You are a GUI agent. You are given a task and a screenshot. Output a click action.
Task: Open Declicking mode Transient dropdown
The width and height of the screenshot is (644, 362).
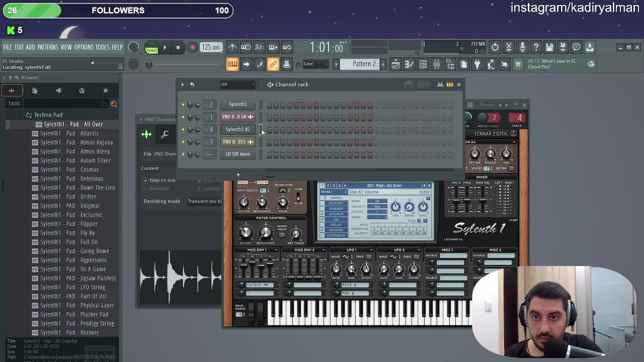[205, 201]
